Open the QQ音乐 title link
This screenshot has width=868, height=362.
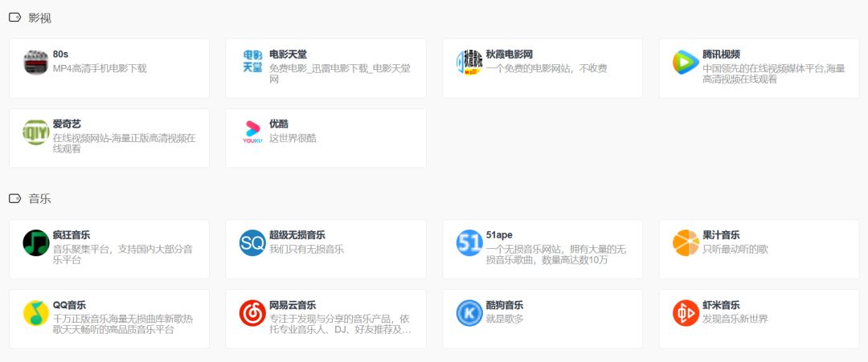coord(69,305)
